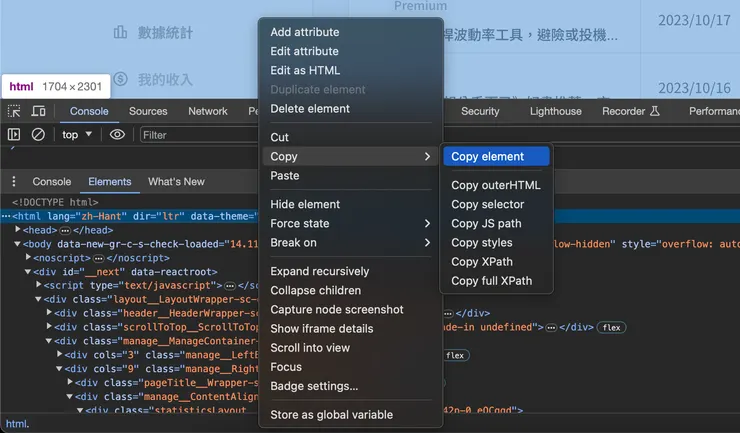Activate the inspect element picker icon
The width and height of the screenshot is (740, 433).
14,111
